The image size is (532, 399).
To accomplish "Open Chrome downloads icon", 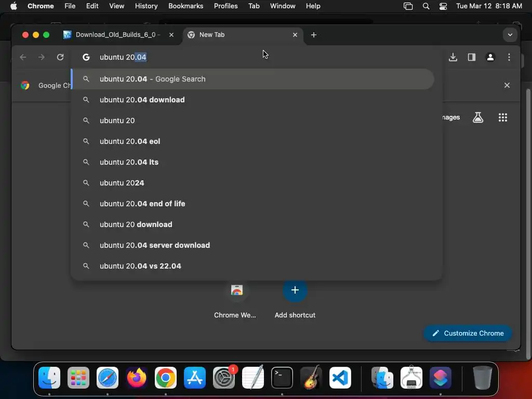I will click(x=453, y=57).
